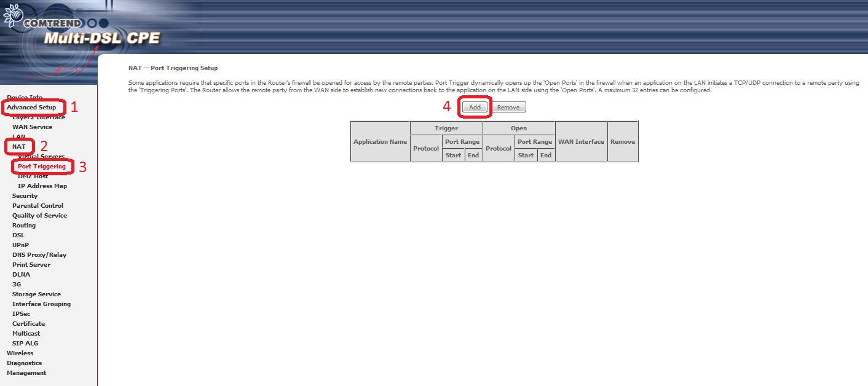Viewport: 868px width, 386px height.
Task: Select the Diagnostics menu
Action: point(24,363)
